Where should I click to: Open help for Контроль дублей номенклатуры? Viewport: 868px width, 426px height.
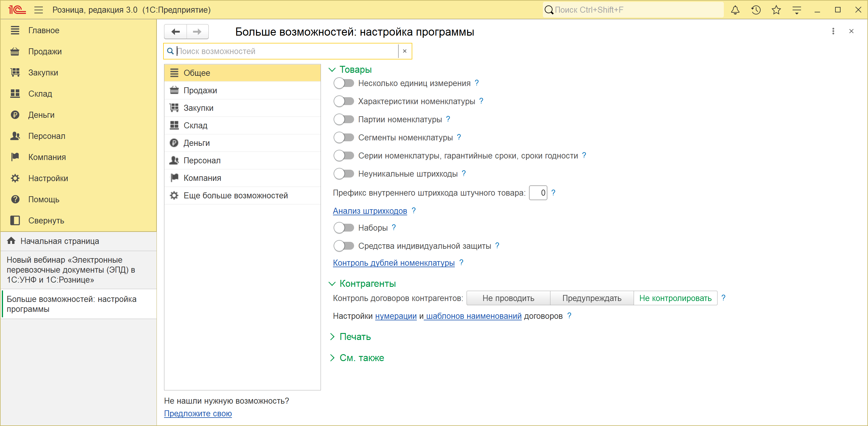coord(461,262)
